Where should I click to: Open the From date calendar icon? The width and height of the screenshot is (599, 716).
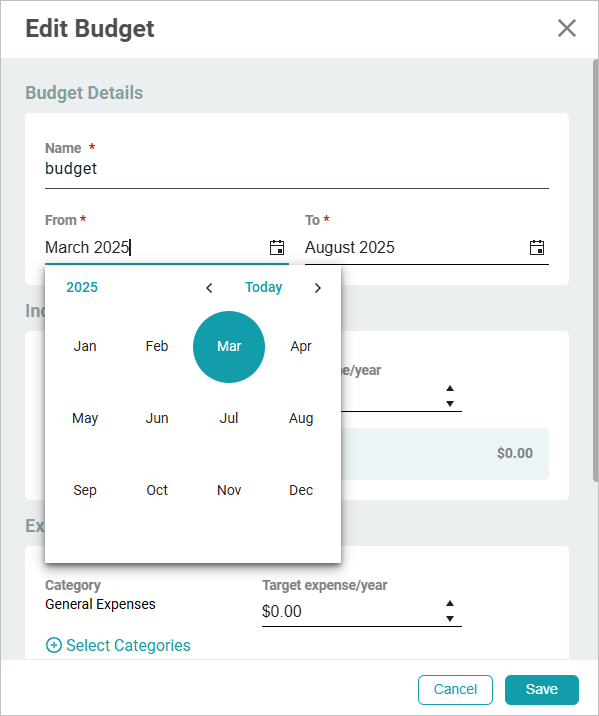coord(277,247)
